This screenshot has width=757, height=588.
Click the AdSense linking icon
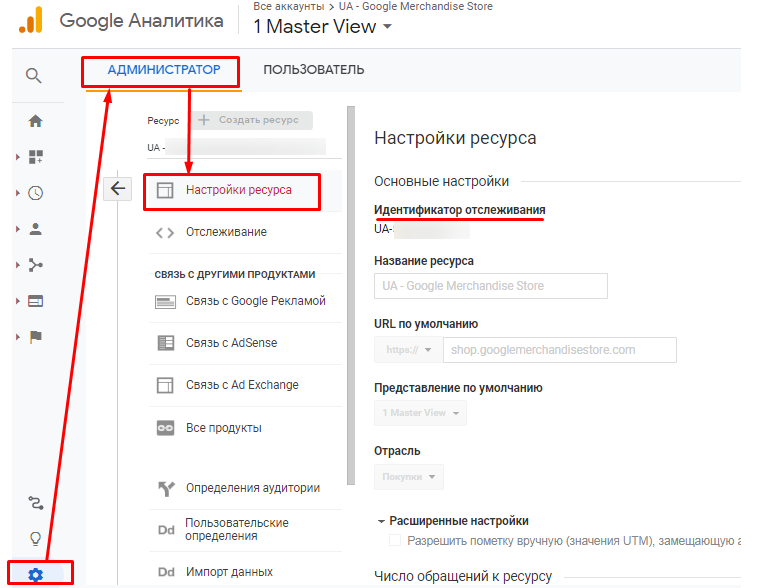click(x=166, y=343)
